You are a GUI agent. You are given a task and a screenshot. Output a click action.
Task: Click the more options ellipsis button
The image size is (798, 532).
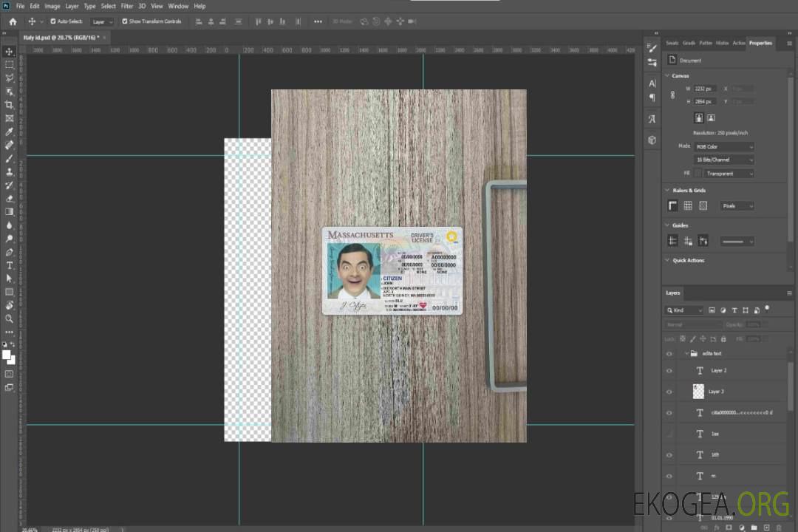tap(318, 21)
